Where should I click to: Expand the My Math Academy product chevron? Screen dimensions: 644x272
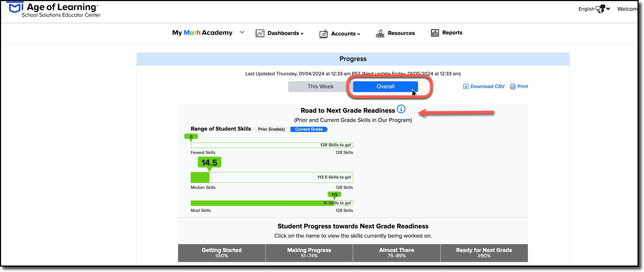click(242, 32)
